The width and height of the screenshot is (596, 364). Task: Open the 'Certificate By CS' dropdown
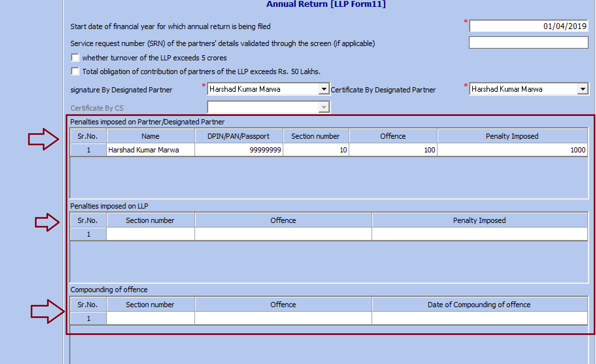[323, 107]
